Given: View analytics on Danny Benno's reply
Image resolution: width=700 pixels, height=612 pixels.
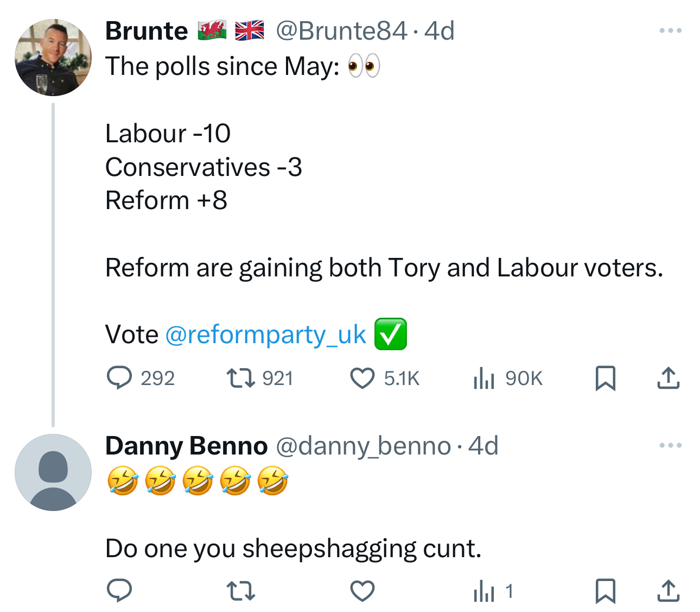Looking at the screenshot, I should coord(484,591).
